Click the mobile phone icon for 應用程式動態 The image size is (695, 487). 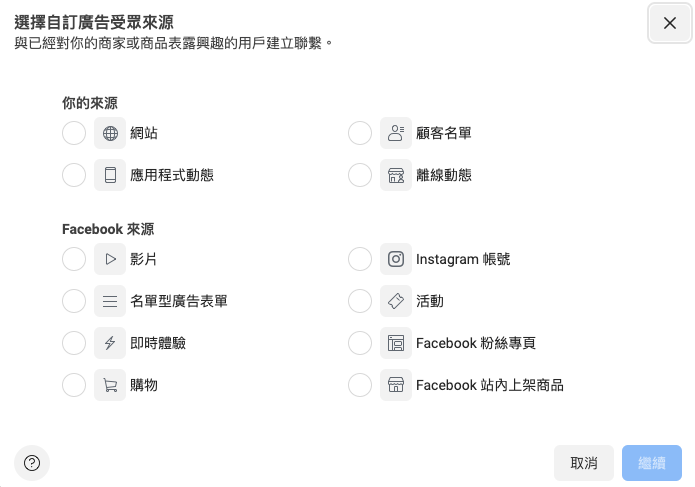click(x=110, y=175)
